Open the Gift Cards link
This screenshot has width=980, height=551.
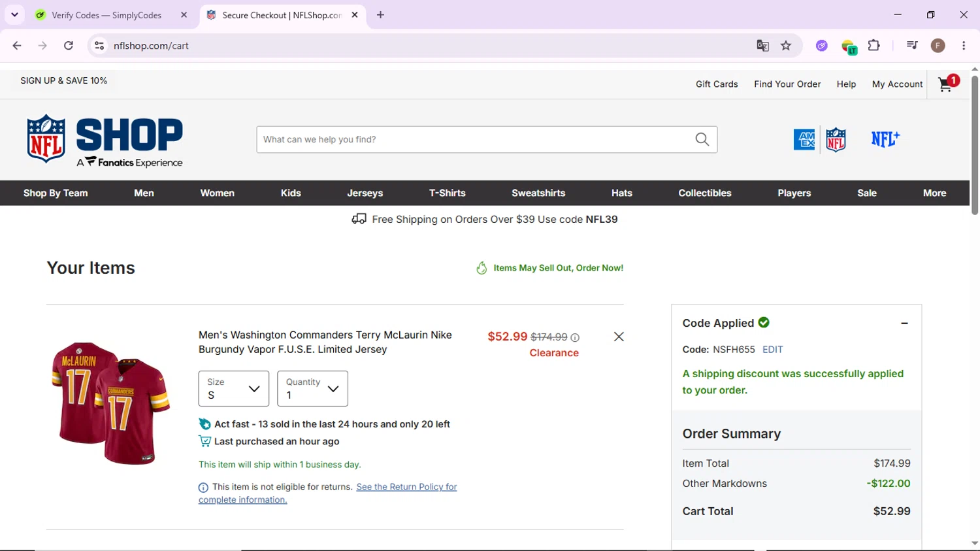[717, 84]
